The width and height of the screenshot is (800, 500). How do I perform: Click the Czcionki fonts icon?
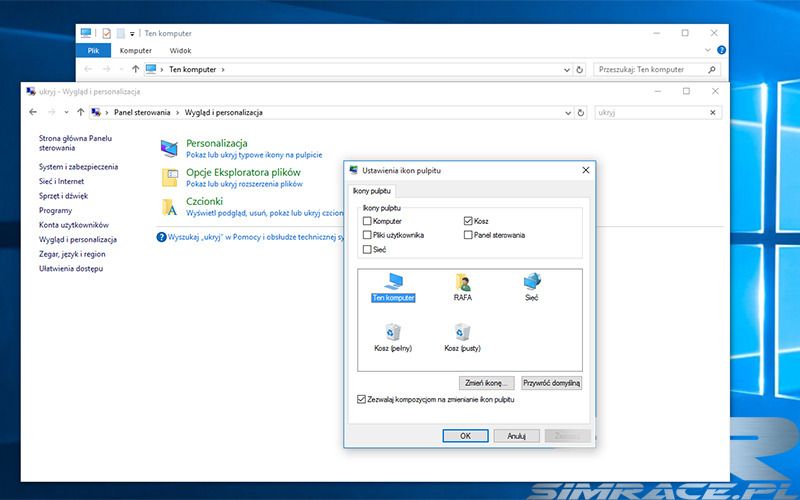click(170, 207)
